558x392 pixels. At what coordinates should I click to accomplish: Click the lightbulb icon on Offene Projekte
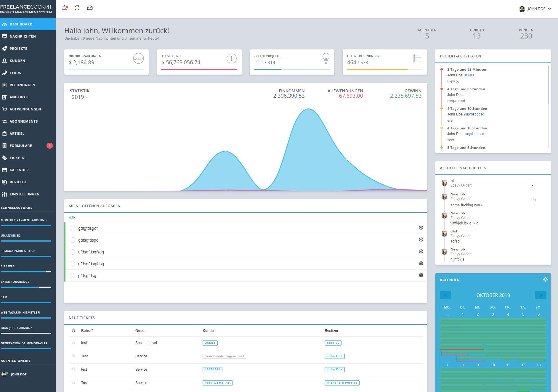pyautogui.click(x=326, y=58)
